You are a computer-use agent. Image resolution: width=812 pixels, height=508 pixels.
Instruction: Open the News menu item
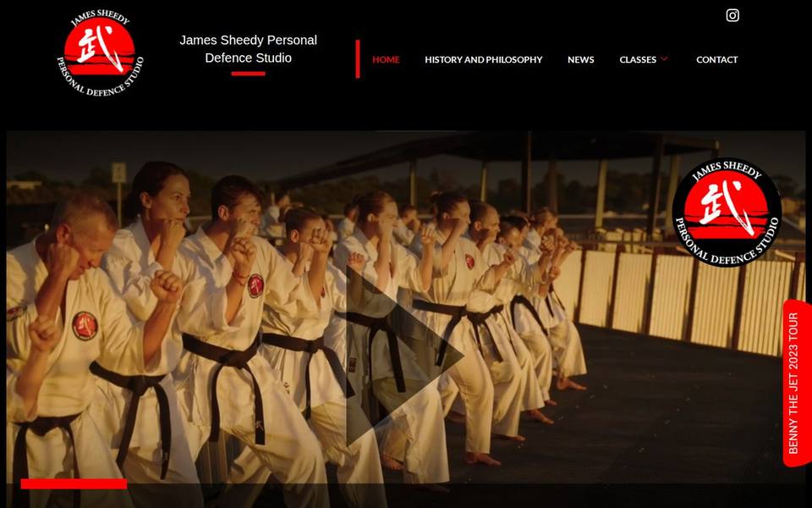pos(580,59)
